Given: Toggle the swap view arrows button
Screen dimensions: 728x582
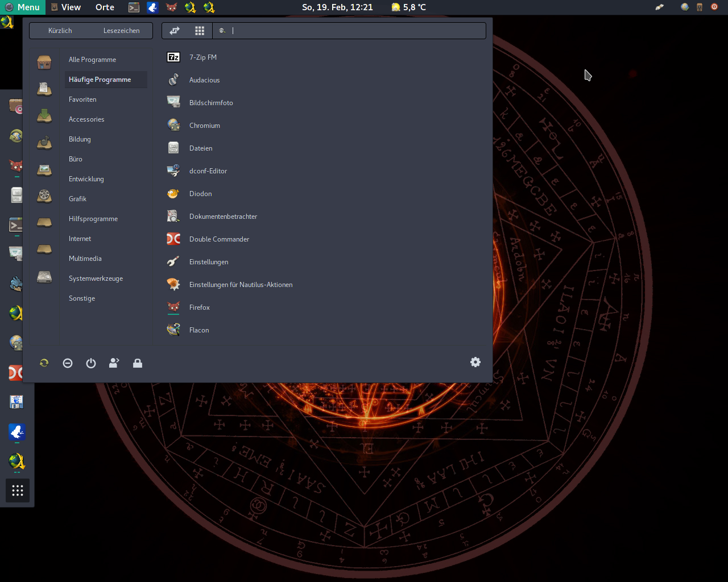Looking at the screenshot, I should coord(175,31).
